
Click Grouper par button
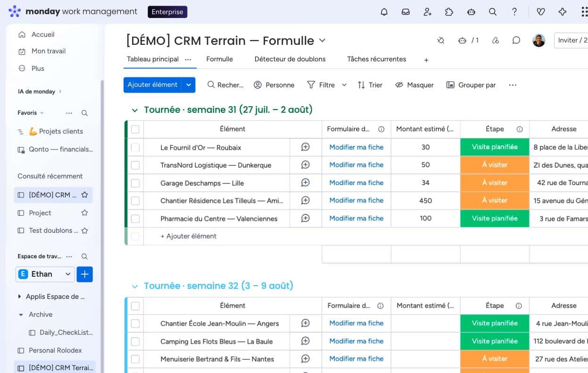pyautogui.click(x=471, y=85)
